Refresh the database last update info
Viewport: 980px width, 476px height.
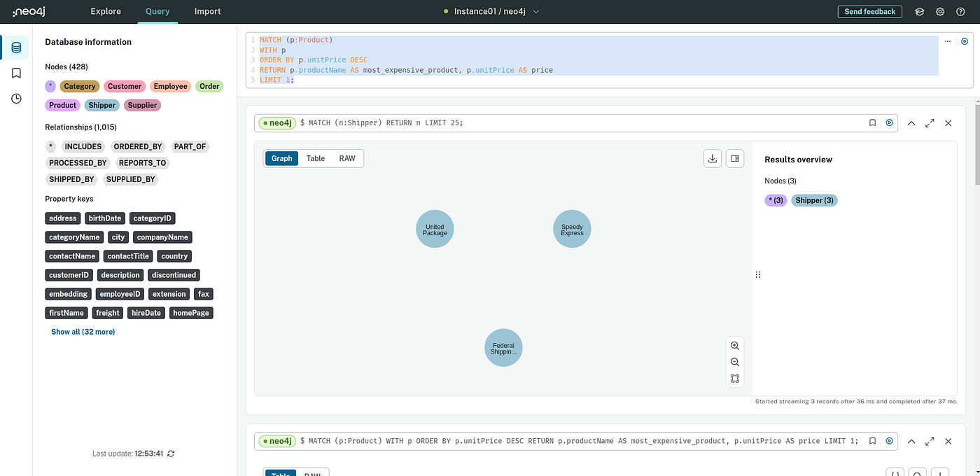(x=171, y=454)
